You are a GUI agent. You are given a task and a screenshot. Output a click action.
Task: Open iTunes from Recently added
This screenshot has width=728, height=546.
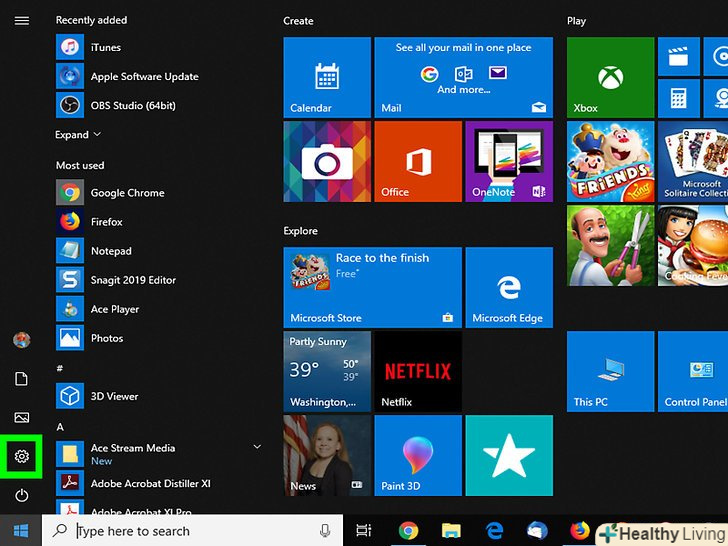pyautogui.click(x=105, y=47)
